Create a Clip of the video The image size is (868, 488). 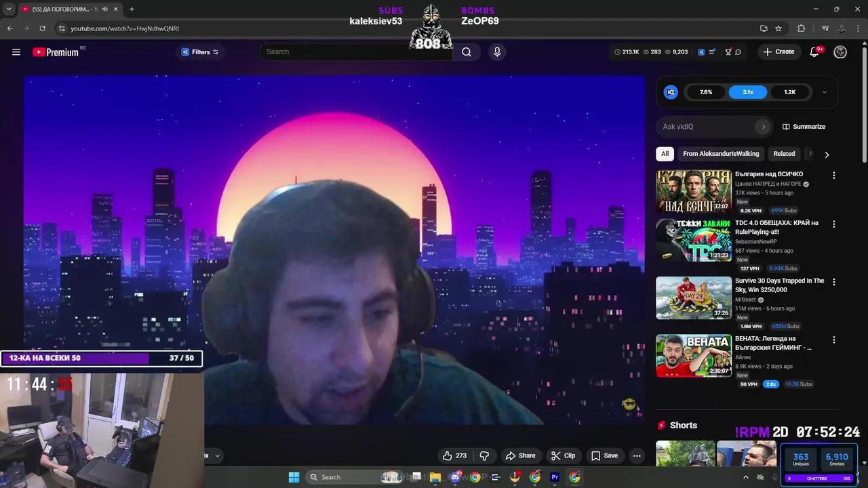click(x=563, y=455)
